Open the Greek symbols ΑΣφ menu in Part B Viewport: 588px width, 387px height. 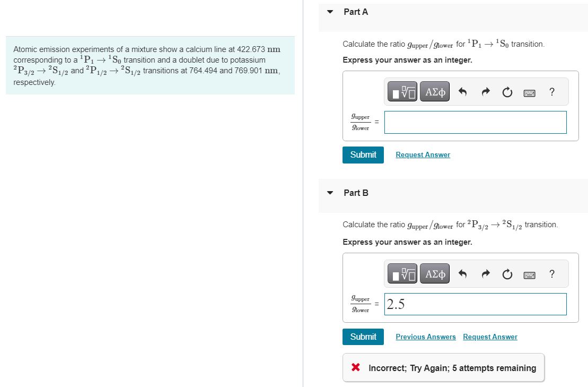[x=434, y=273]
